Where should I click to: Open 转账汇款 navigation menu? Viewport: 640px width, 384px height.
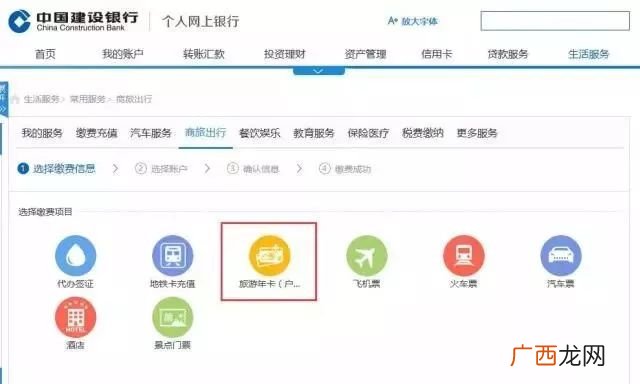click(x=204, y=54)
